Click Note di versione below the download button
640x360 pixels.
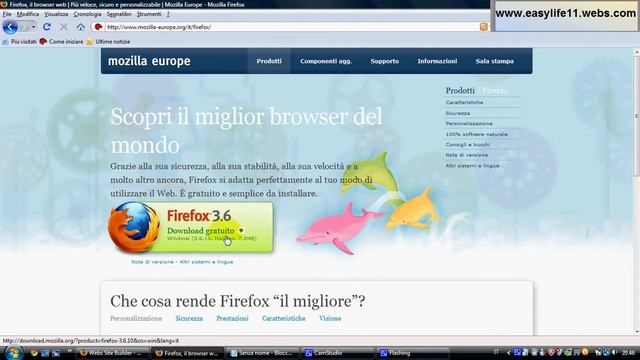pyautogui.click(x=152, y=262)
